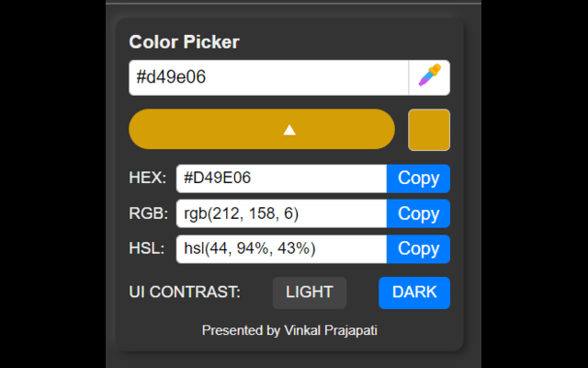The width and height of the screenshot is (588, 368).
Task: Click the dark page background outside the popup
Action: point(533,184)
